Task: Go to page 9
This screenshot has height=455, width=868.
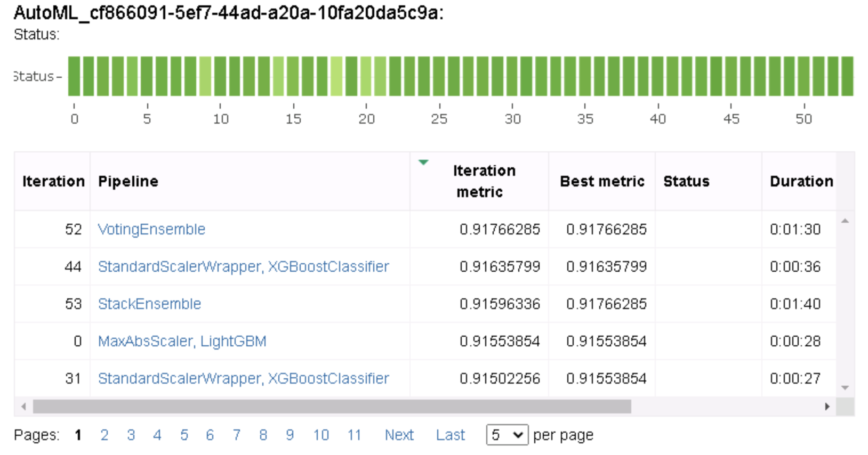Action: click(290, 435)
